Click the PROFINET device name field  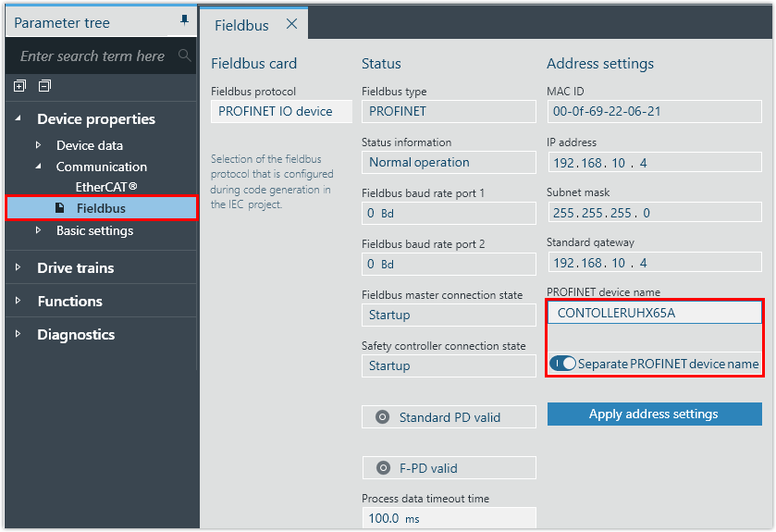[654, 313]
